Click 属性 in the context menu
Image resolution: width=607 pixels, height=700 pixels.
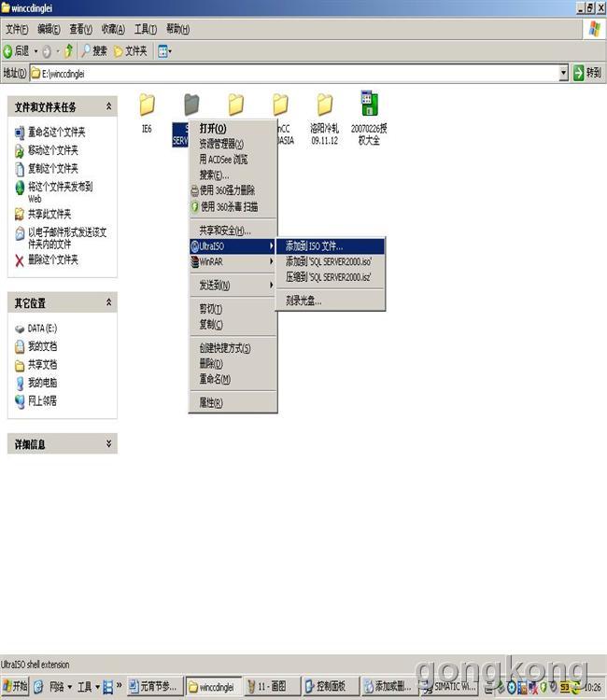(210, 403)
